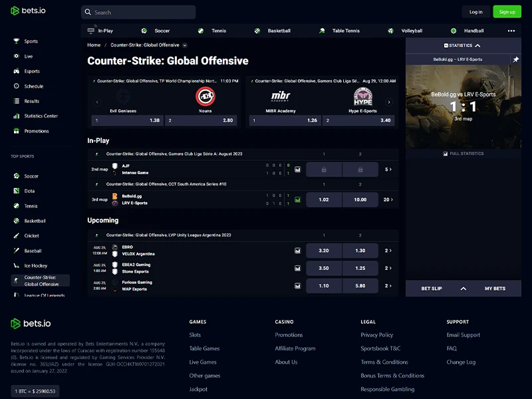Click the Home breadcrumb link
Screen dimensions: 532x399
94,45
